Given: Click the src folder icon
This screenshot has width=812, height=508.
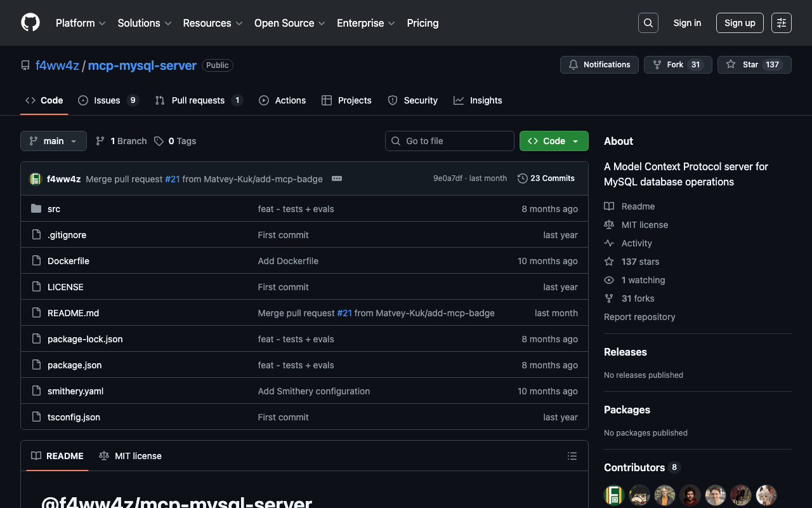Looking at the screenshot, I should tap(36, 209).
